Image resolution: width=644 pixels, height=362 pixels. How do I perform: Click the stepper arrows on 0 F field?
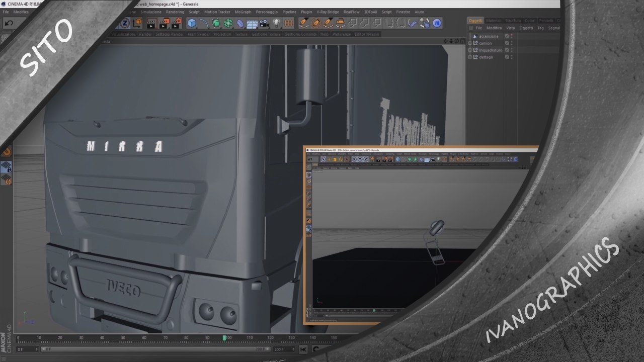tap(37, 349)
